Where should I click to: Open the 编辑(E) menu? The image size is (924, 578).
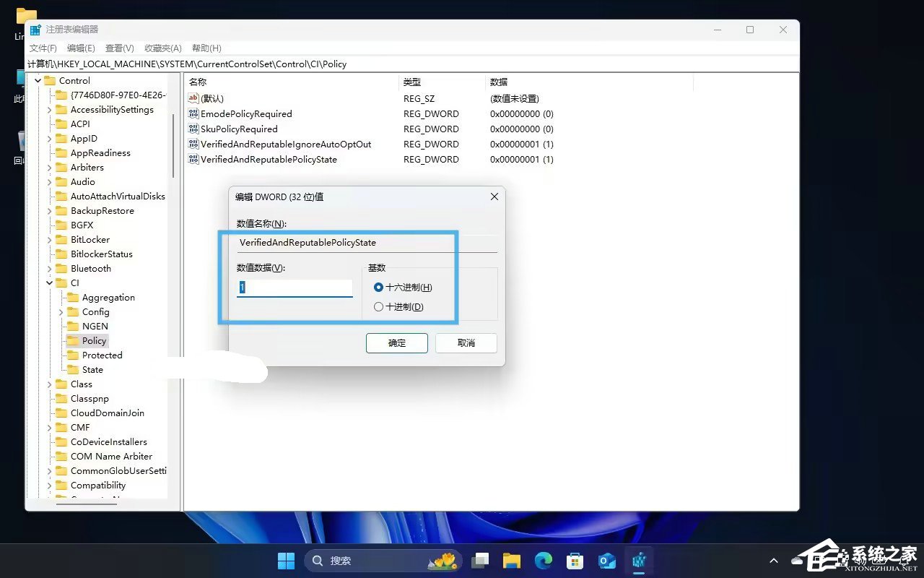(x=81, y=48)
